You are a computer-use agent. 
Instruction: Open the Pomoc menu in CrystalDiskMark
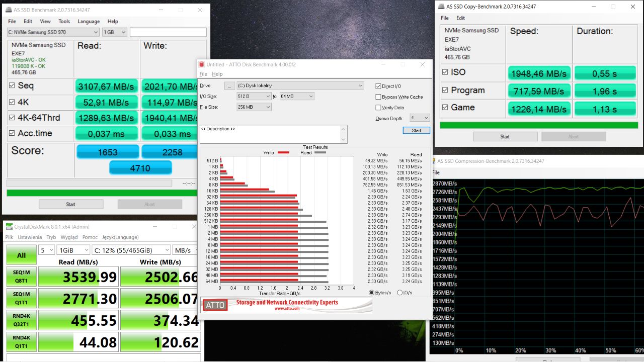pyautogui.click(x=90, y=237)
